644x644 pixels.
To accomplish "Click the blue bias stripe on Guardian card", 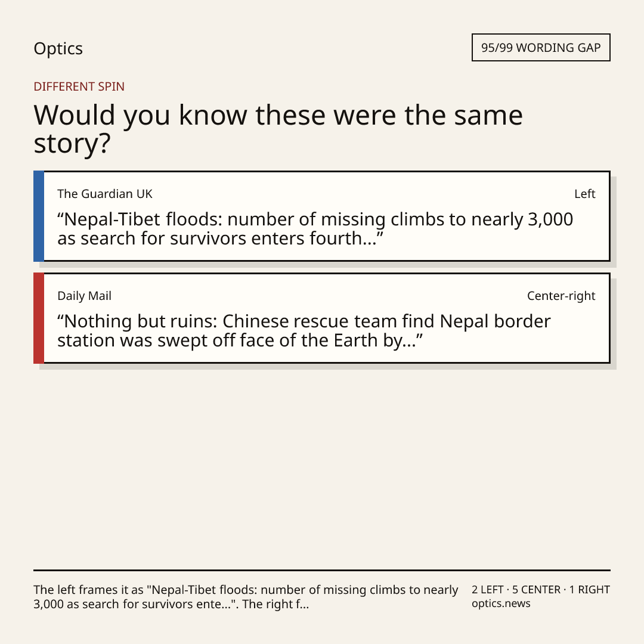I will point(39,216).
